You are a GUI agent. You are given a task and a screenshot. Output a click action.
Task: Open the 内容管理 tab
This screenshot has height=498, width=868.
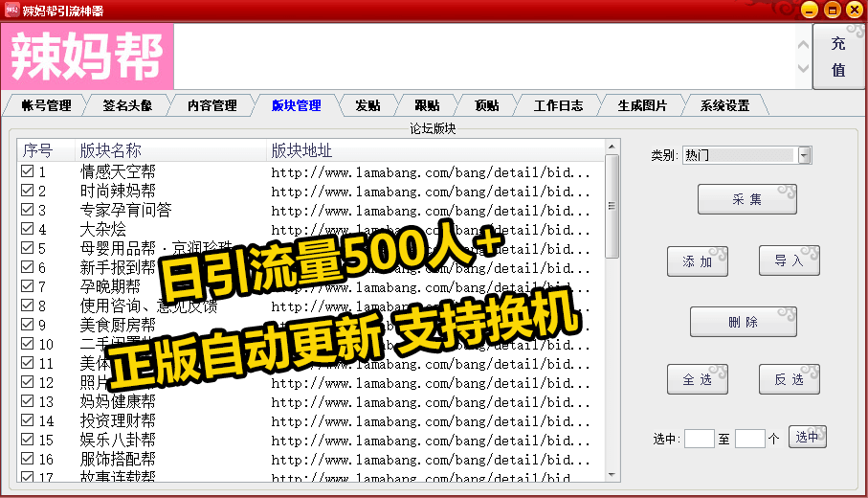(211, 105)
